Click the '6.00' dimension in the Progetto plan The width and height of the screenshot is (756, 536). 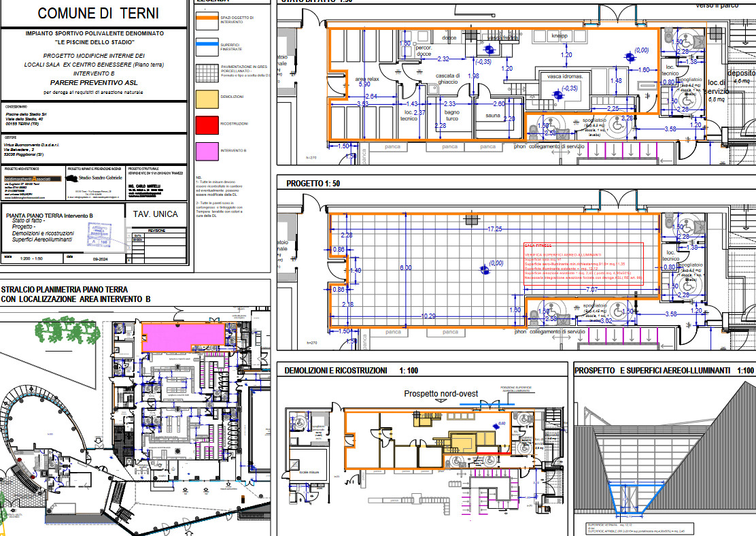click(406, 268)
